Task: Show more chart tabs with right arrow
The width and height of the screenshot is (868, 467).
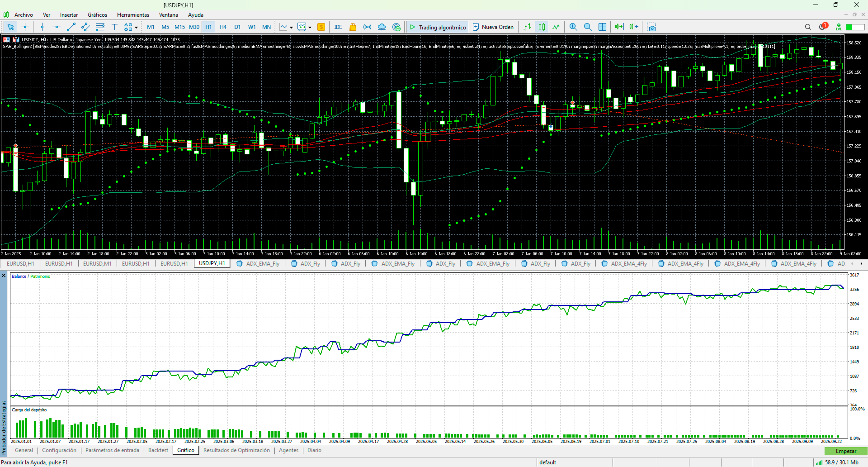Action: 861,263
